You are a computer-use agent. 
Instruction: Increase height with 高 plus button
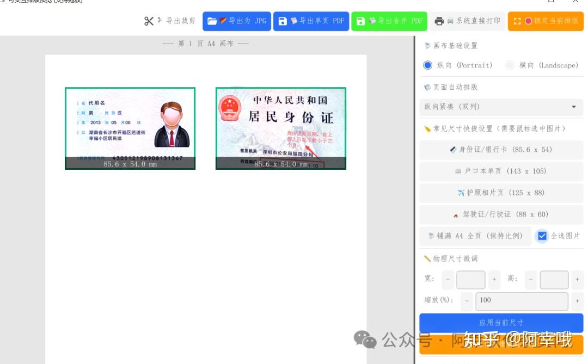point(577,279)
